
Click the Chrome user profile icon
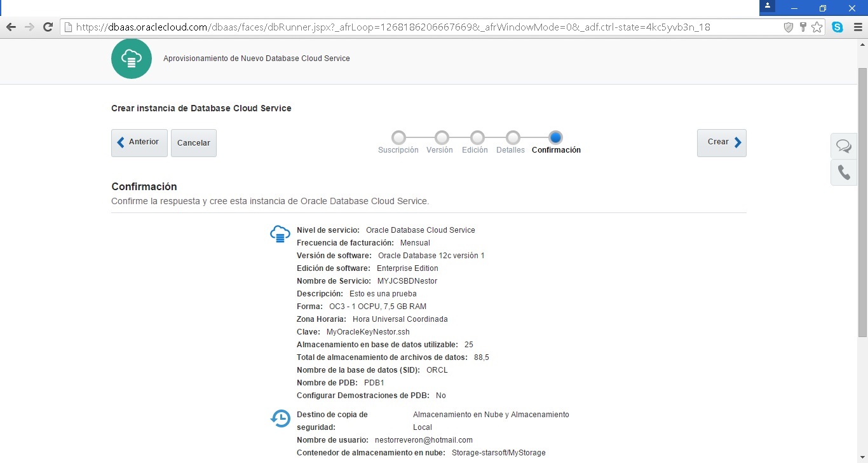768,8
